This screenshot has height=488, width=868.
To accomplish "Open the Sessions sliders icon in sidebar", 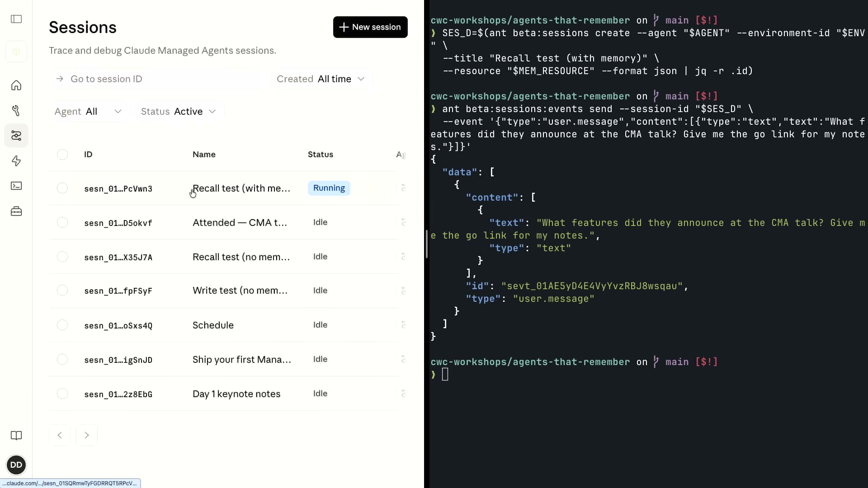I will click(x=16, y=136).
